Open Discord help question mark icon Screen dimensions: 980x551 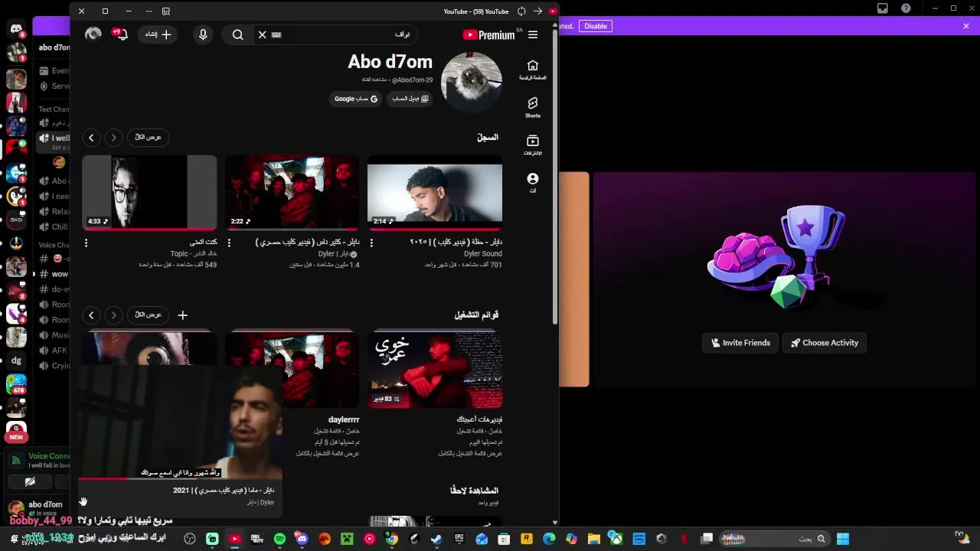(x=906, y=8)
